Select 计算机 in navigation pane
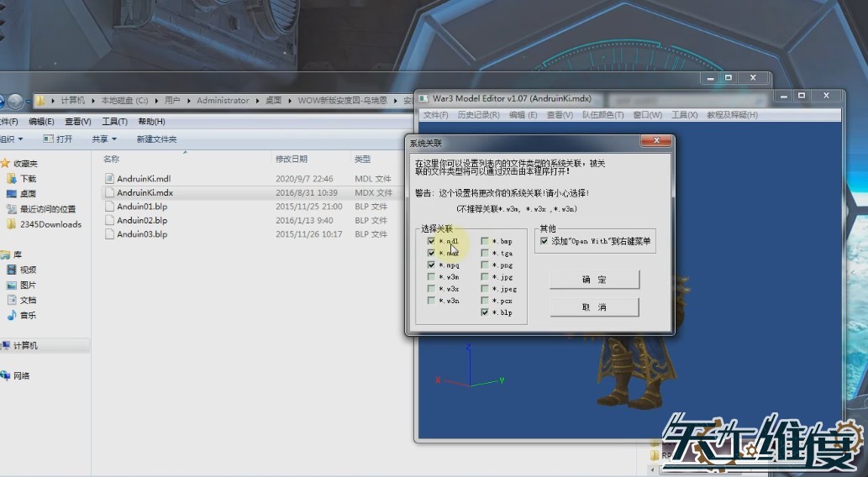The height and width of the screenshot is (477, 868). click(x=25, y=345)
